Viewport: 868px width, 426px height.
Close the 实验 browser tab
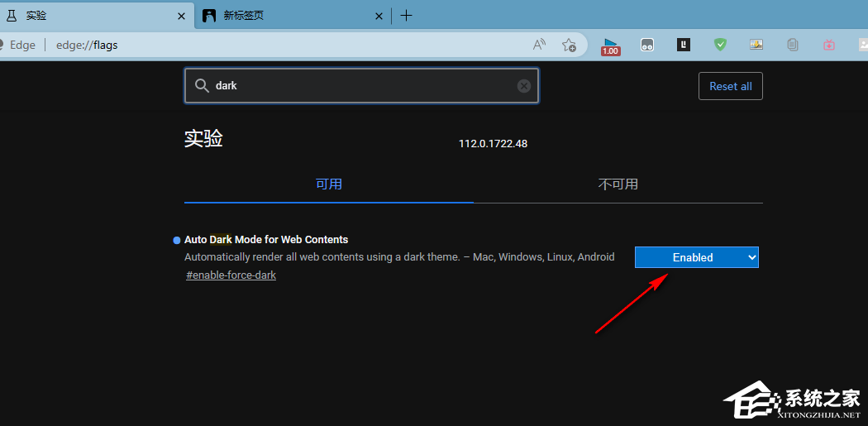[x=181, y=16]
